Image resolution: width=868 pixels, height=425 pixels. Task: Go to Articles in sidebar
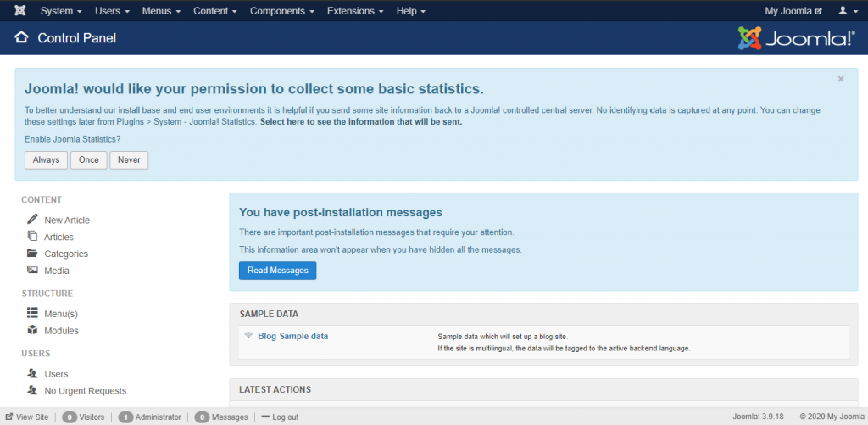coord(58,237)
